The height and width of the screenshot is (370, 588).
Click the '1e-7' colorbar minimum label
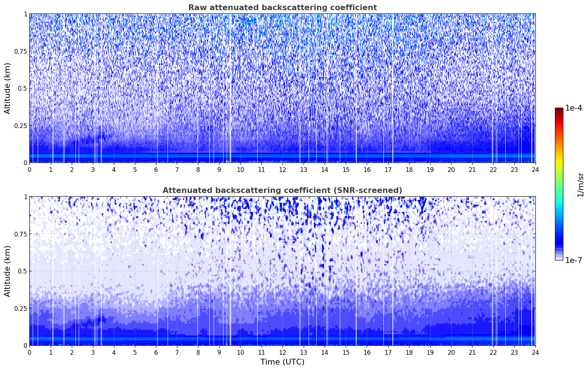(x=573, y=260)
